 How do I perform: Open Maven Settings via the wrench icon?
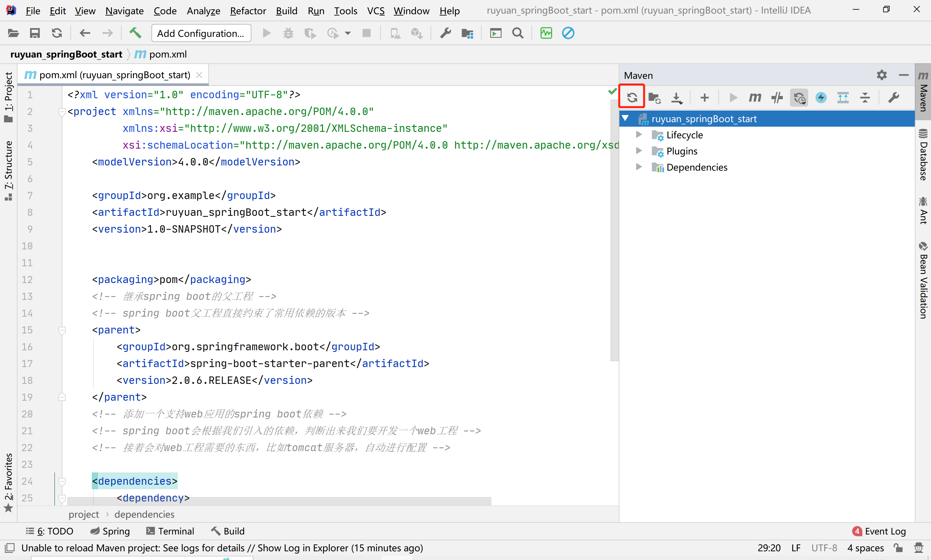[893, 98]
